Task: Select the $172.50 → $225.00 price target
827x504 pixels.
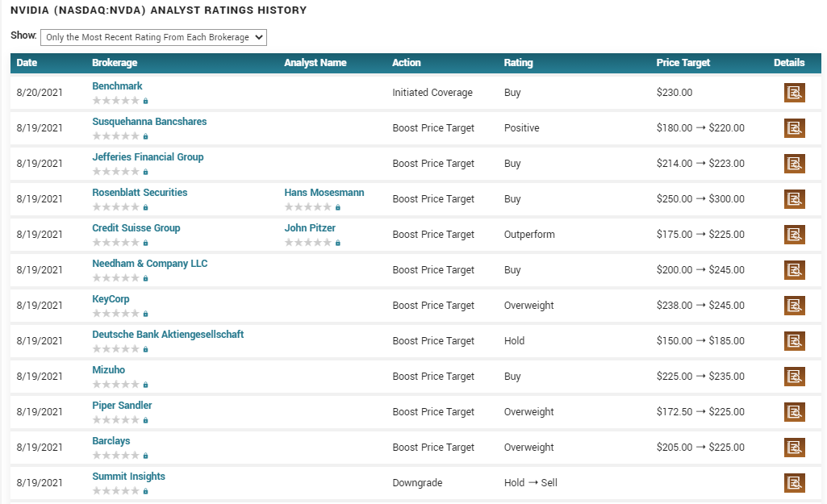Action: coord(700,412)
